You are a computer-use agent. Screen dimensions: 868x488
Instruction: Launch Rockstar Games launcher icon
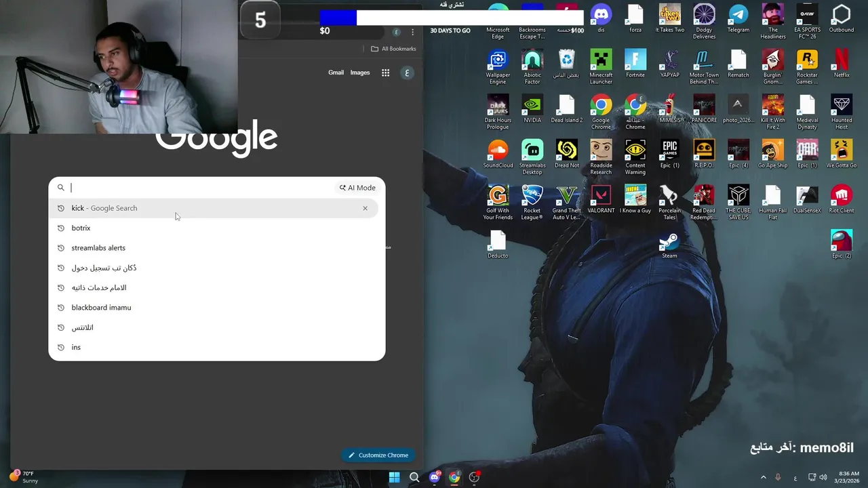[x=807, y=67]
